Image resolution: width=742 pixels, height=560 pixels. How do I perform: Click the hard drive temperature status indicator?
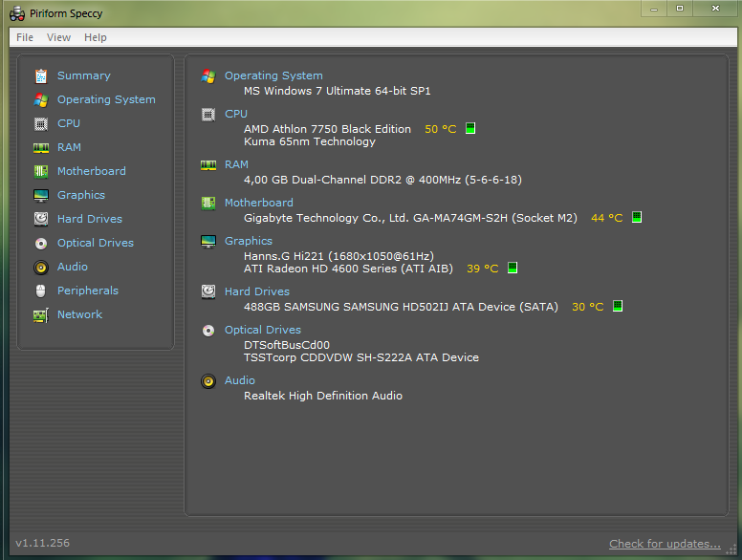click(x=618, y=307)
